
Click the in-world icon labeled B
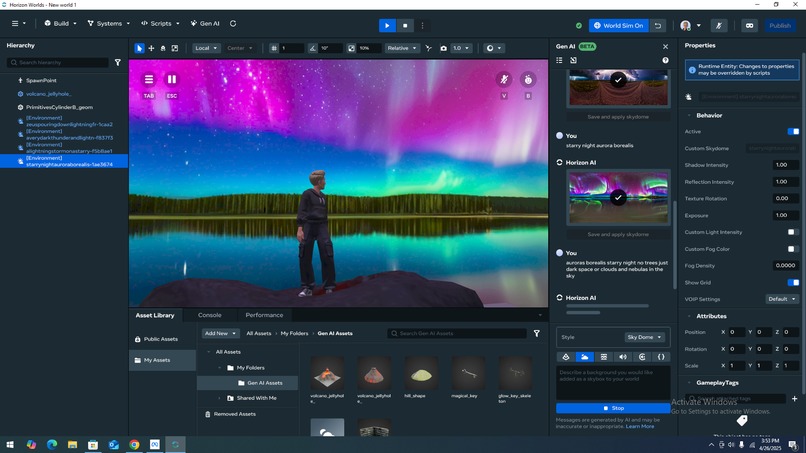528,79
